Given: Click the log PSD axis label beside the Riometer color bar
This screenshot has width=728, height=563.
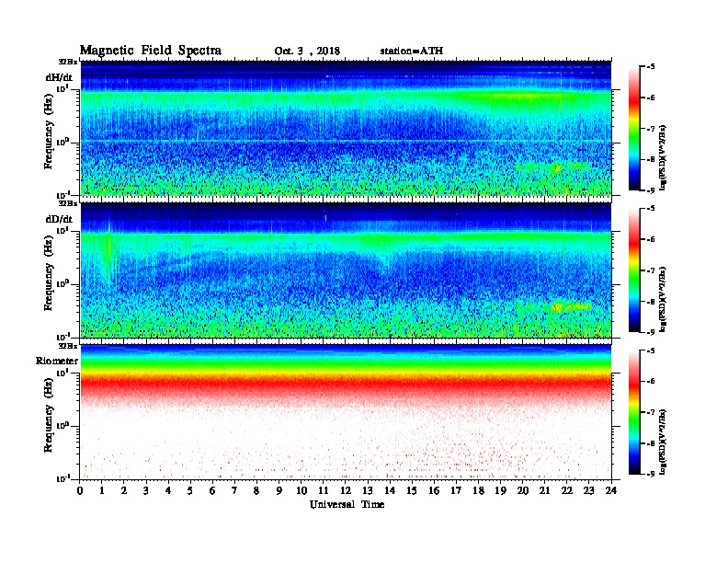Looking at the screenshot, I should pos(663,442).
